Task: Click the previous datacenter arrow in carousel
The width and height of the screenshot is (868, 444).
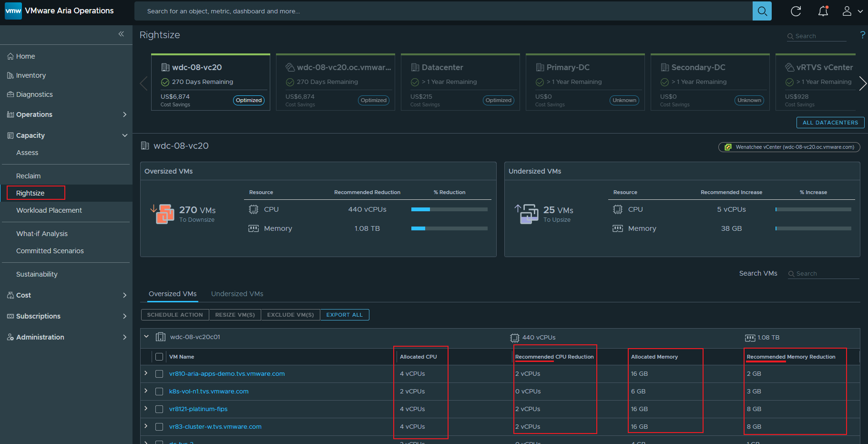Action: [x=143, y=83]
